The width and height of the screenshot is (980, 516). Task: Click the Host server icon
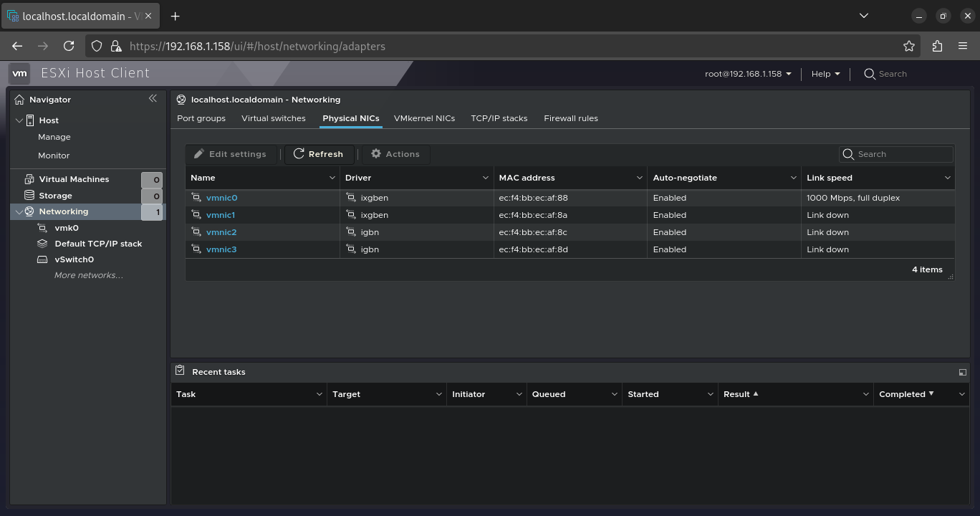coord(29,120)
